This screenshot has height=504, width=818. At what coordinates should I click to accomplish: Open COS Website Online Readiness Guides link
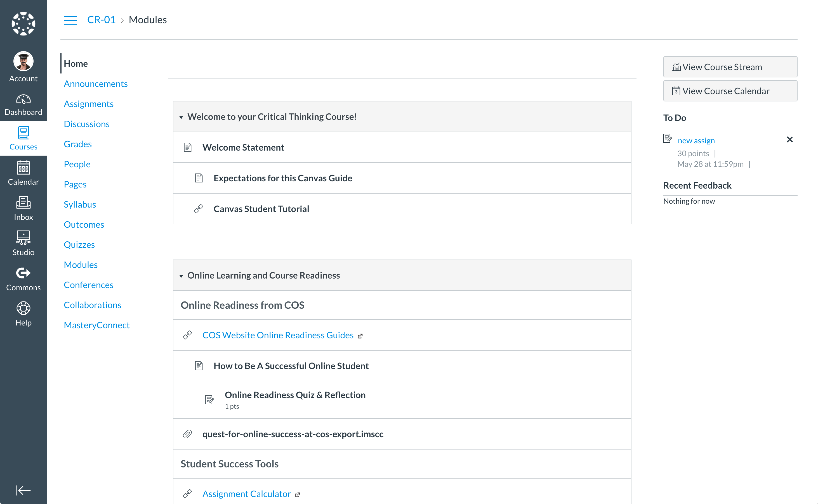[278, 335]
